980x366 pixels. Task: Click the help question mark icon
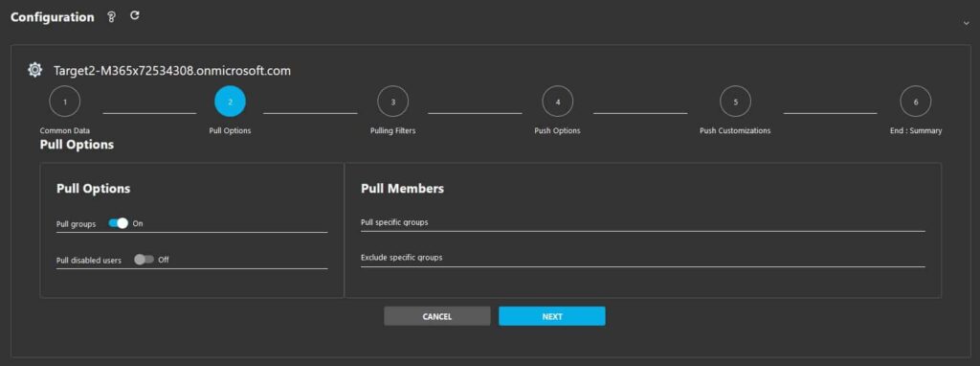(112, 17)
